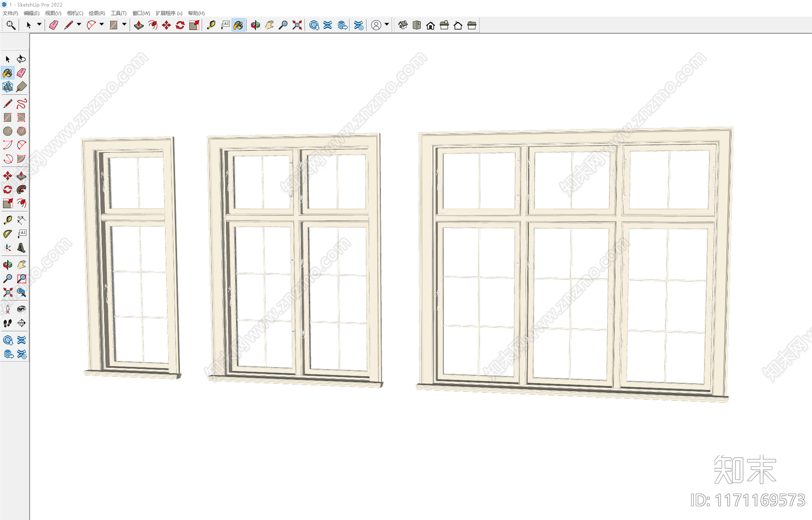Select the 3D Text tool
Screen dimensions: 812x520
(21, 248)
